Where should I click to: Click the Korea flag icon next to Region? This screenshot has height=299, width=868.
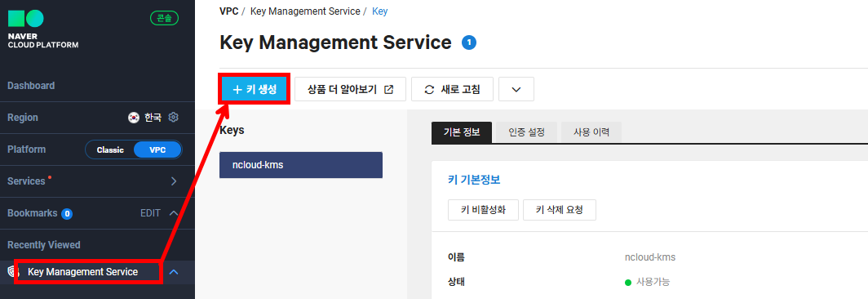[x=134, y=118]
